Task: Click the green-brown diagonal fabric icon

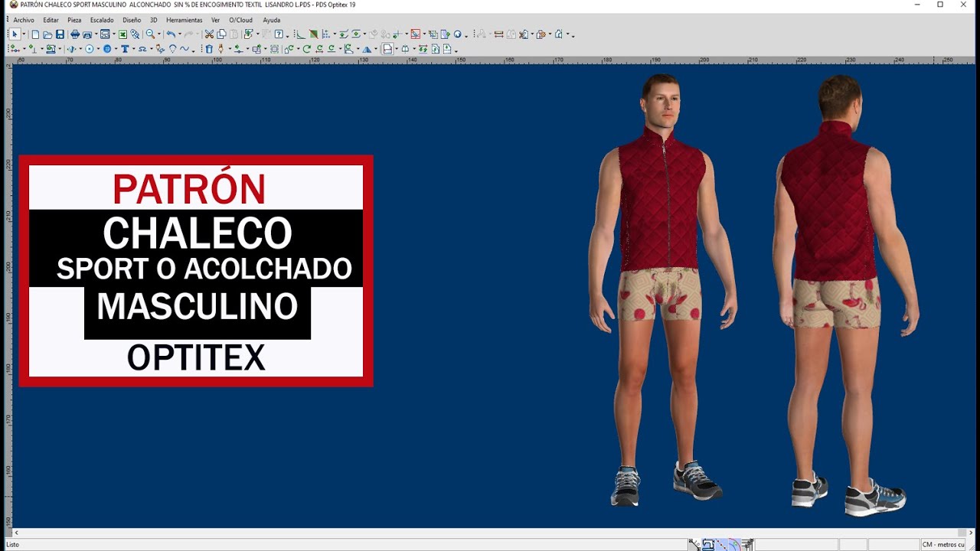Action: (x=314, y=34)
